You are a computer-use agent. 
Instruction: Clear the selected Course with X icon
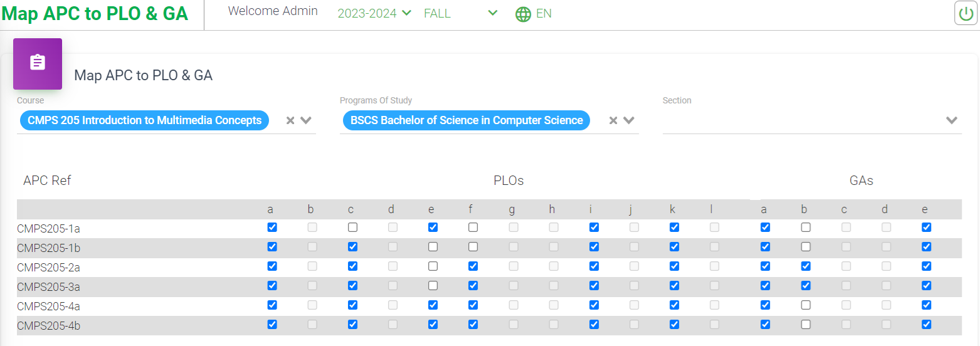(290, 120)
